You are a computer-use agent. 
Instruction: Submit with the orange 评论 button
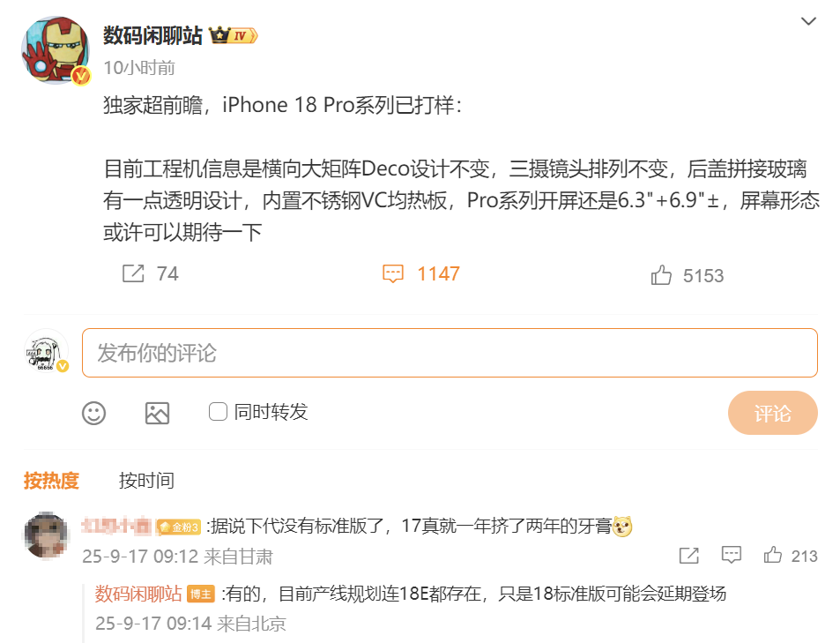[772, 413]
